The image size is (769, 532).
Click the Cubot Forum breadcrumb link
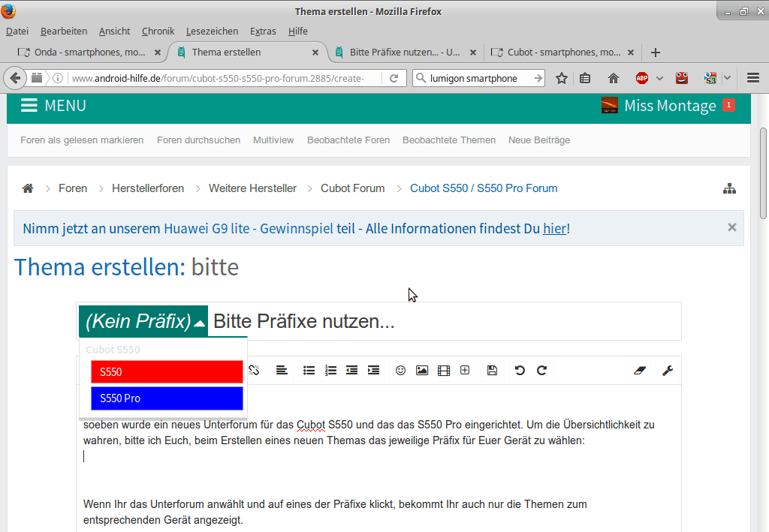pos(352,188)
